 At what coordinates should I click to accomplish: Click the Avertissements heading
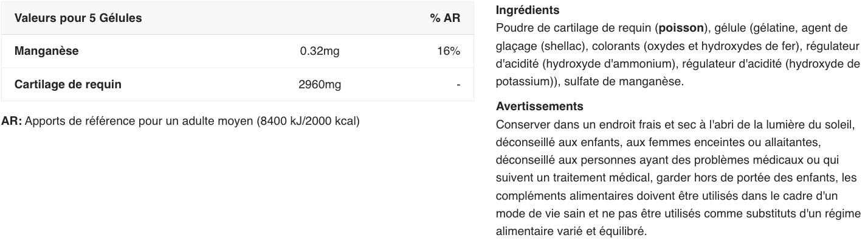(539, 107)
